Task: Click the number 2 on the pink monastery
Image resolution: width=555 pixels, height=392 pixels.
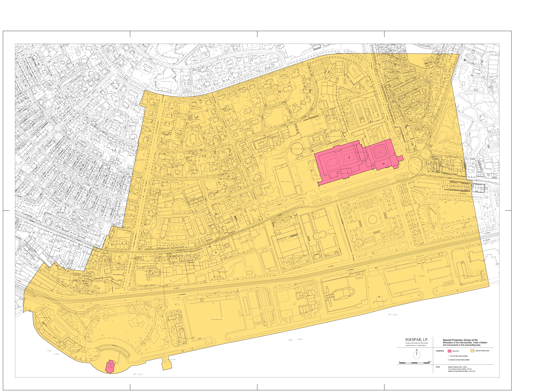Action: click(x=349, y=157)
